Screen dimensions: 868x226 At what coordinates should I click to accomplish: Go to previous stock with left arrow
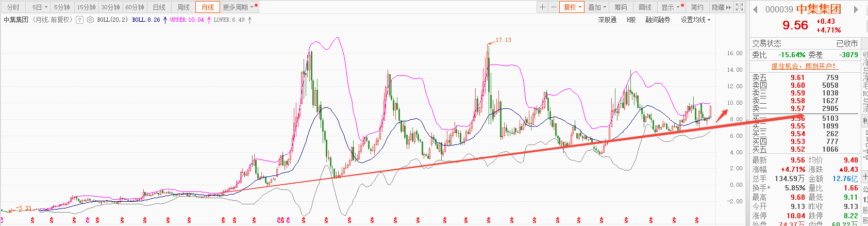click(x=756, y=9)
